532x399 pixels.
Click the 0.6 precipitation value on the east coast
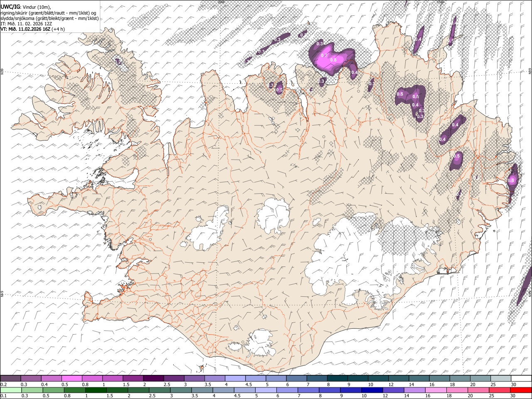pos(512,180)
